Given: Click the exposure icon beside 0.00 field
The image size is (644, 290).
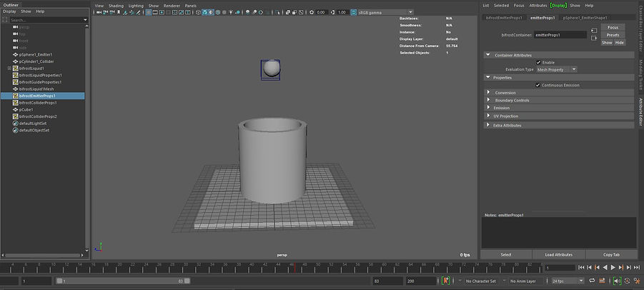Looking at the screenshot, I should pyautogui.click(x=312, y=12).
